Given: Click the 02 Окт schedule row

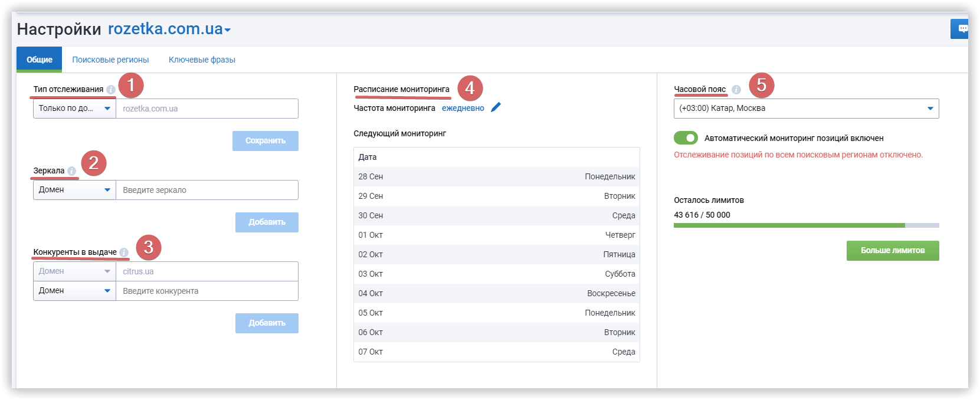Looking at the screenshot, I should 497,254.
